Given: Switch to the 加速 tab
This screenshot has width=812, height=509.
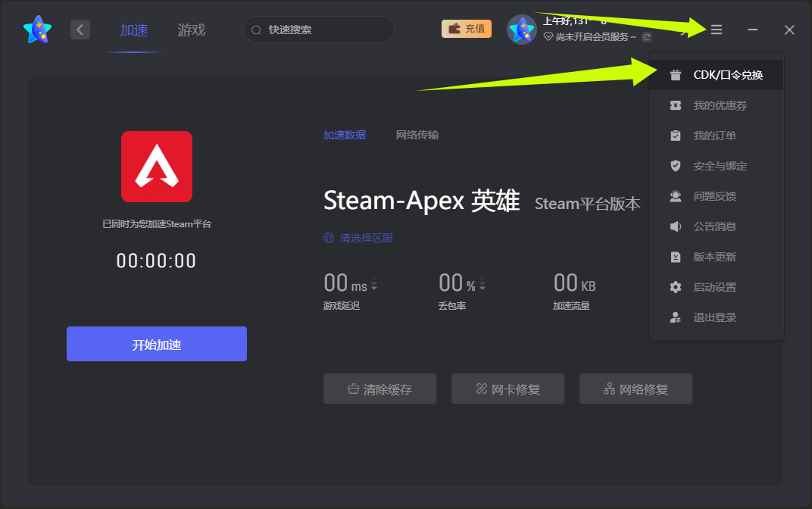Looking at the screenshot, I should point(134,30).
